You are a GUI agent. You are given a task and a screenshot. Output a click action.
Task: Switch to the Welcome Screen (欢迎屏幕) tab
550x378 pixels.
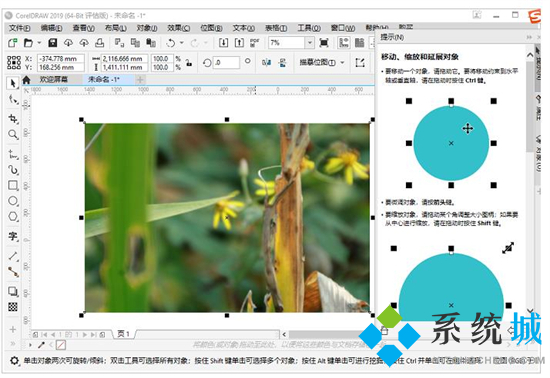pos(53,80)
